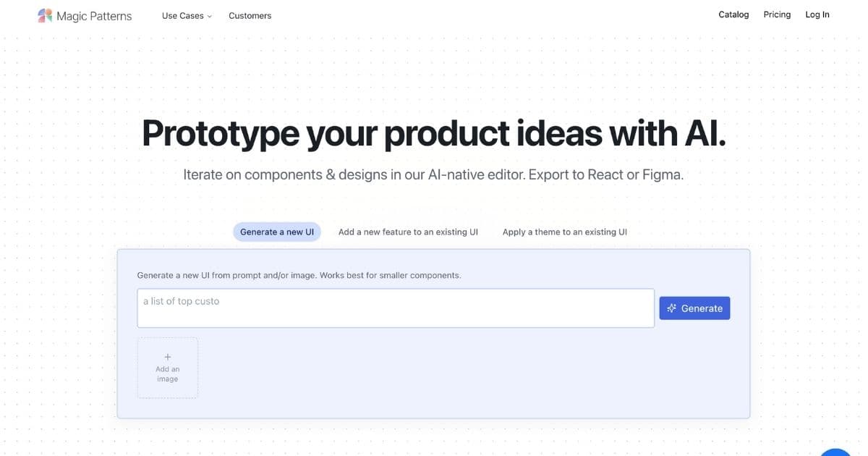Open the Catalog link
This screenshot has width=868, height=456.
(x=733, y=14)
